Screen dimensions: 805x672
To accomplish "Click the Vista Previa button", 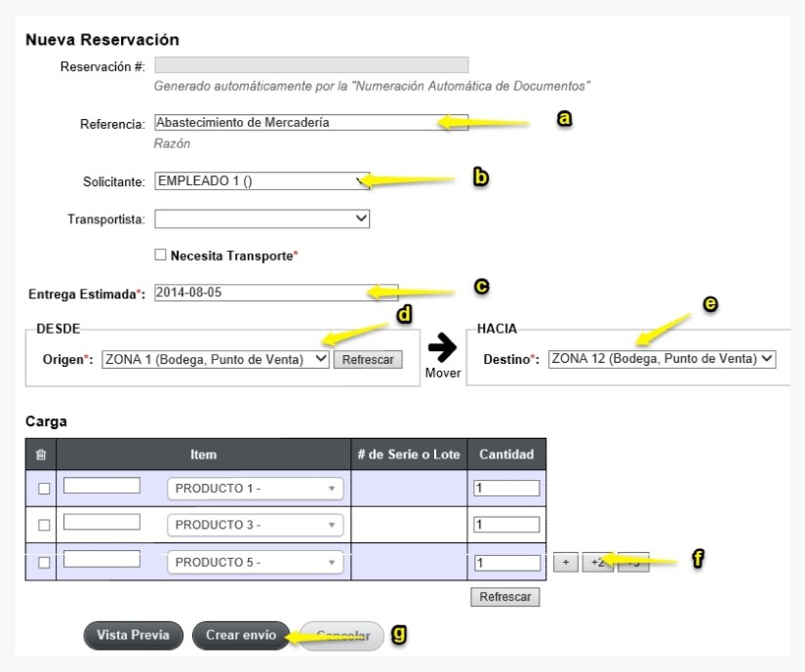I will (x=133, y=635).
